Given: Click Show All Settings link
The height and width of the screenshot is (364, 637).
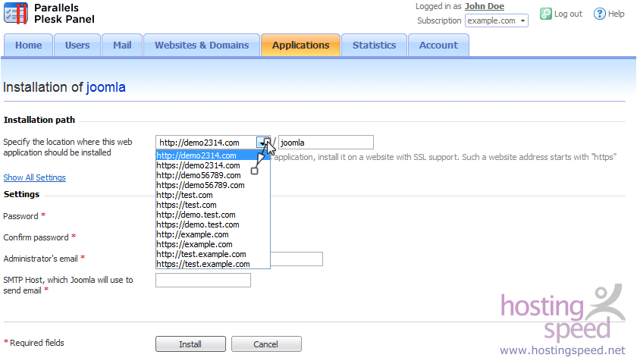Looking at the screenshot, I should (x=35, y=177).
